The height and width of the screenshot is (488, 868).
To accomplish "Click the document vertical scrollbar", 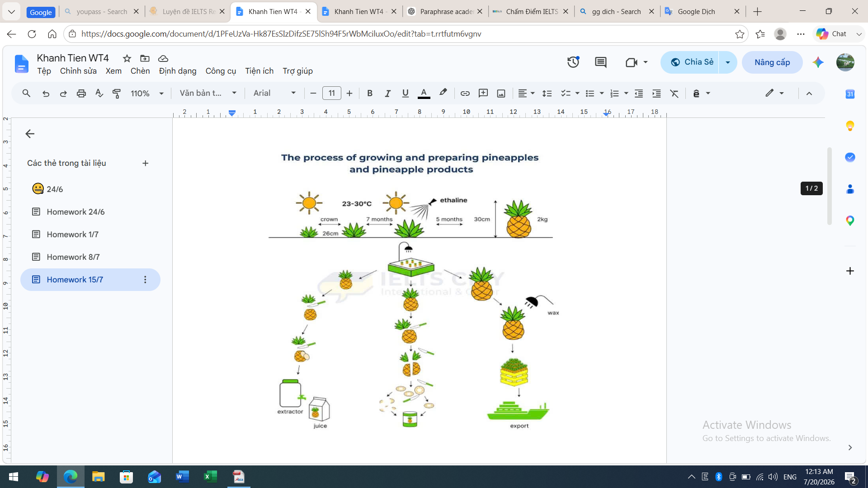I will (x=829, y=186).
